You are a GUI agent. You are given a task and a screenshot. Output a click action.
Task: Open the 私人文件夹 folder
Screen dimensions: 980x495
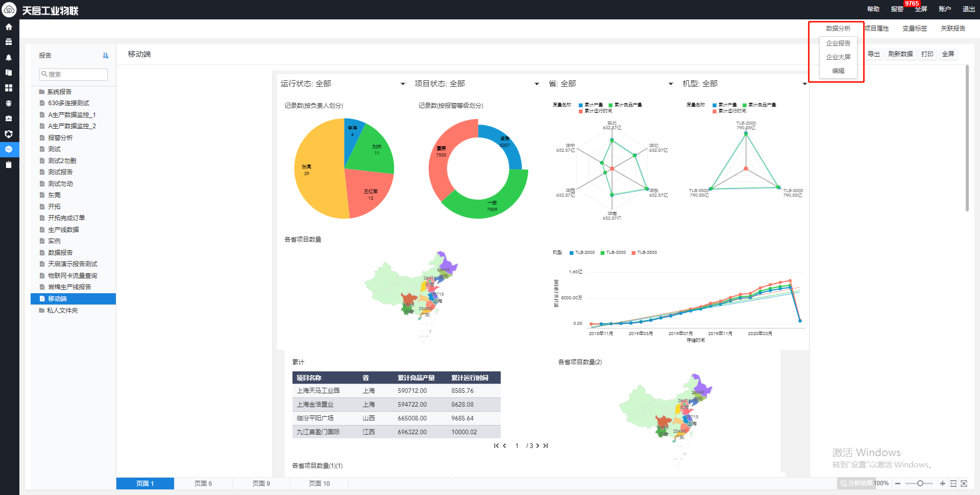[62, 311]
